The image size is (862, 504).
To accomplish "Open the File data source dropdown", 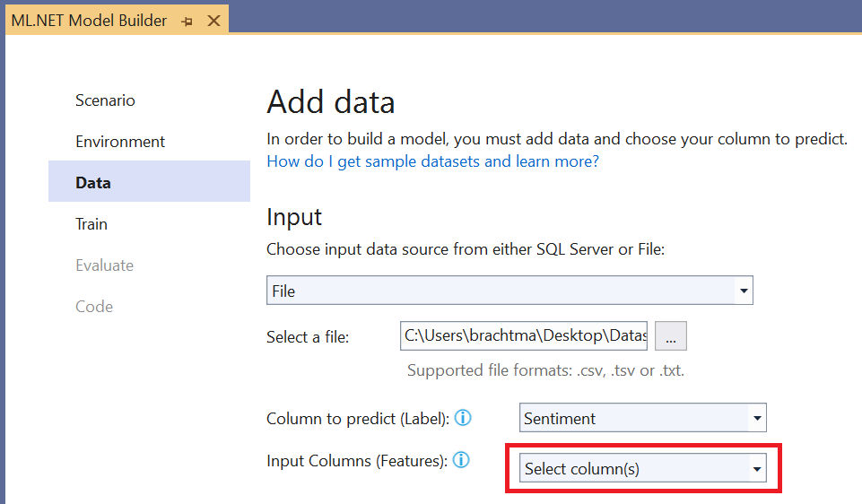I will coord(509,291).
